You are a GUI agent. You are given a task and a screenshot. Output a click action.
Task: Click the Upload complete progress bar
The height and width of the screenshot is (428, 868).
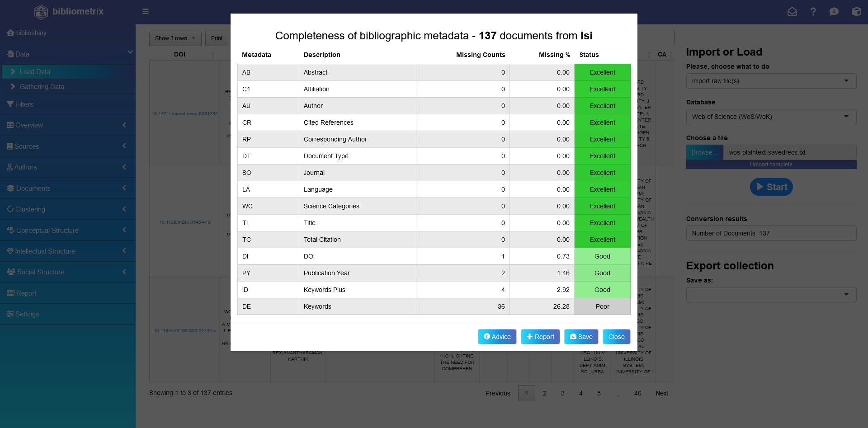(x=771, y=165)
